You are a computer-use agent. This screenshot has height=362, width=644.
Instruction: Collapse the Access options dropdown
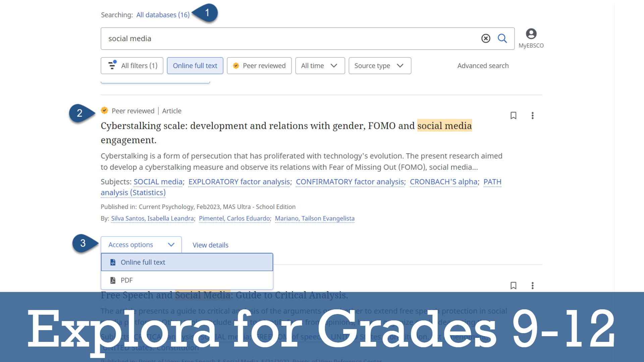pos(141,245)
